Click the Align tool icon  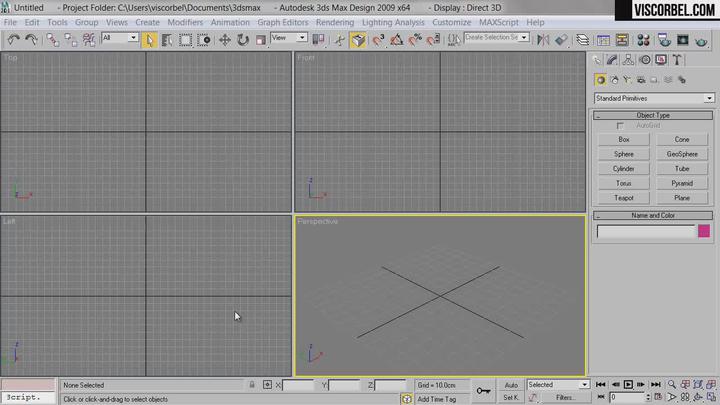pyautogui.click(x=561, y=40)
